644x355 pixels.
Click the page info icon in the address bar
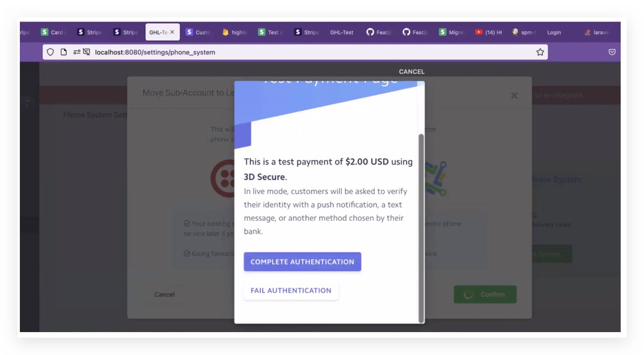pyautogui.click(x=63, y=52)
